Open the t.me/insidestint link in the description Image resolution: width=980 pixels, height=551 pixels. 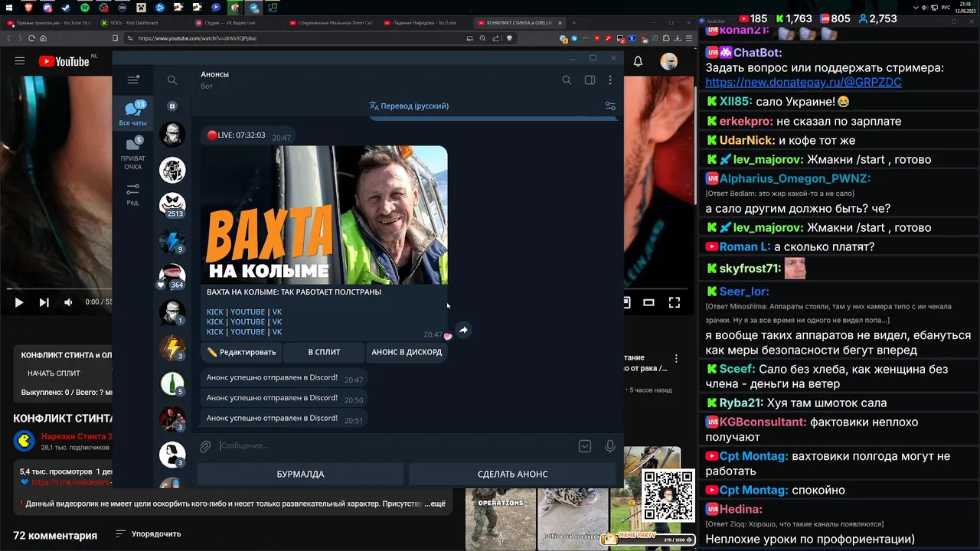point(72,483)
